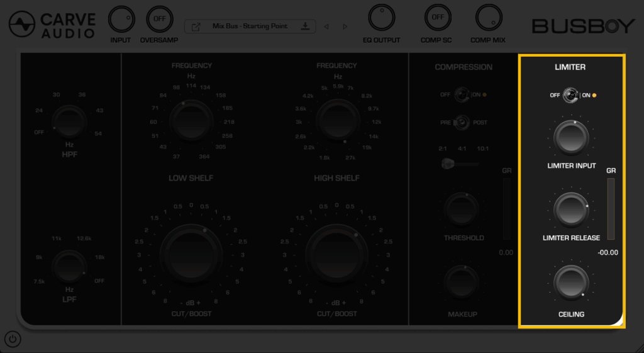The width and height of the screenshot is (644, 353).
Task: Click the COMP MIX knob
Action: [489, 19]
